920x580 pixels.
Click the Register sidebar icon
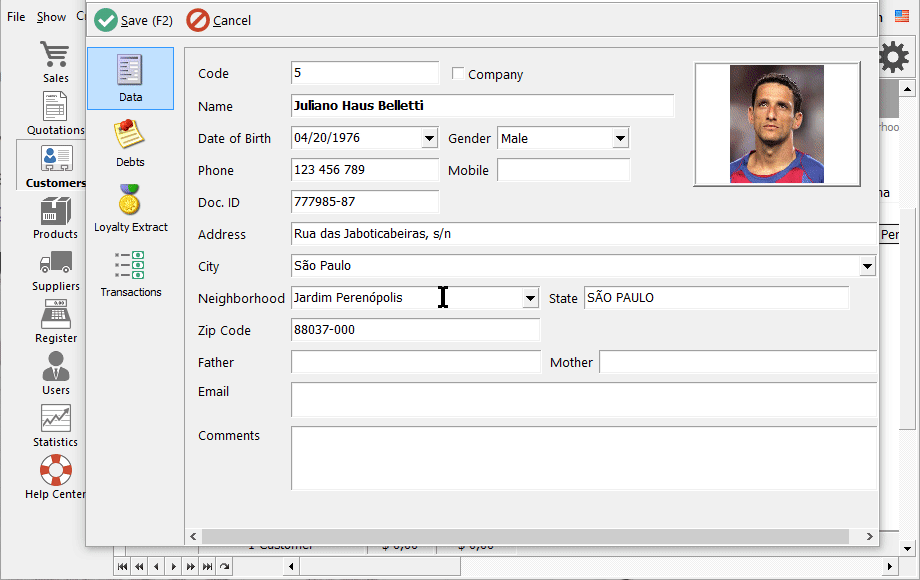(x=55, y=322)
